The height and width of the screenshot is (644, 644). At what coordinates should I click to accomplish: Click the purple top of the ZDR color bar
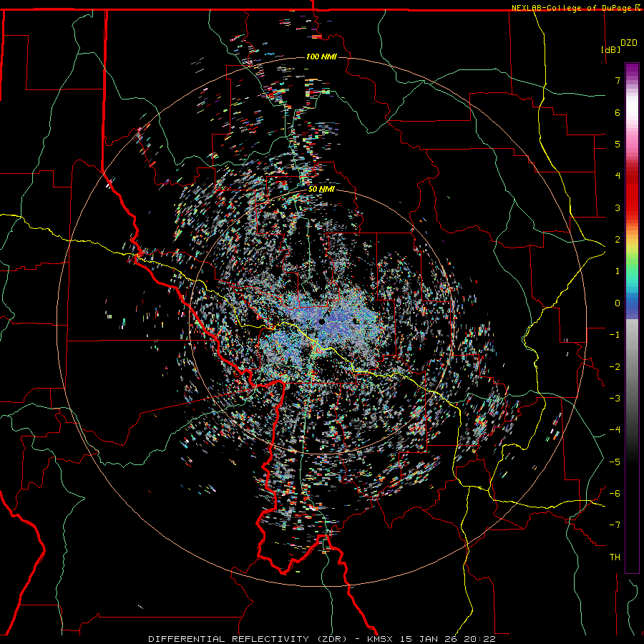coord(632,70)
